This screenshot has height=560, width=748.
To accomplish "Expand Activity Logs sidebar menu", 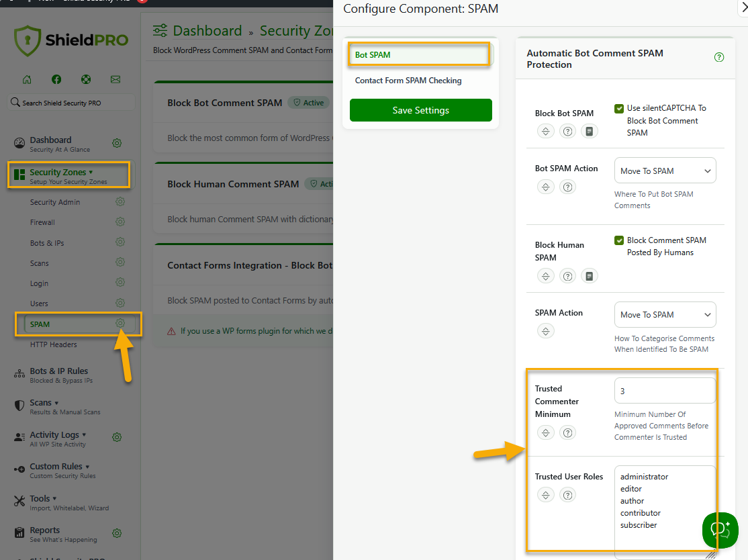I will (x=57, y=438).
